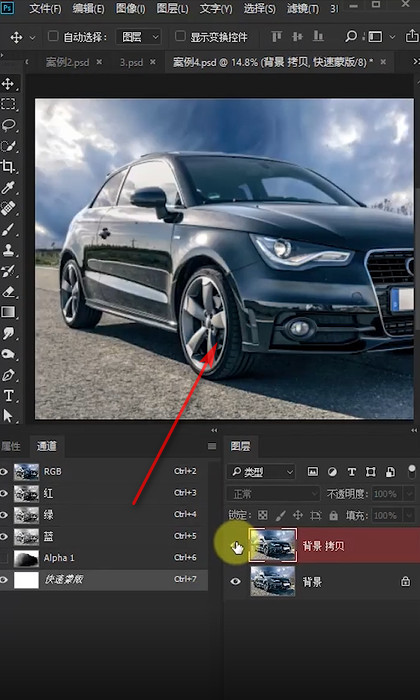Select the Path Selection tool

click(x=8, y=416)
